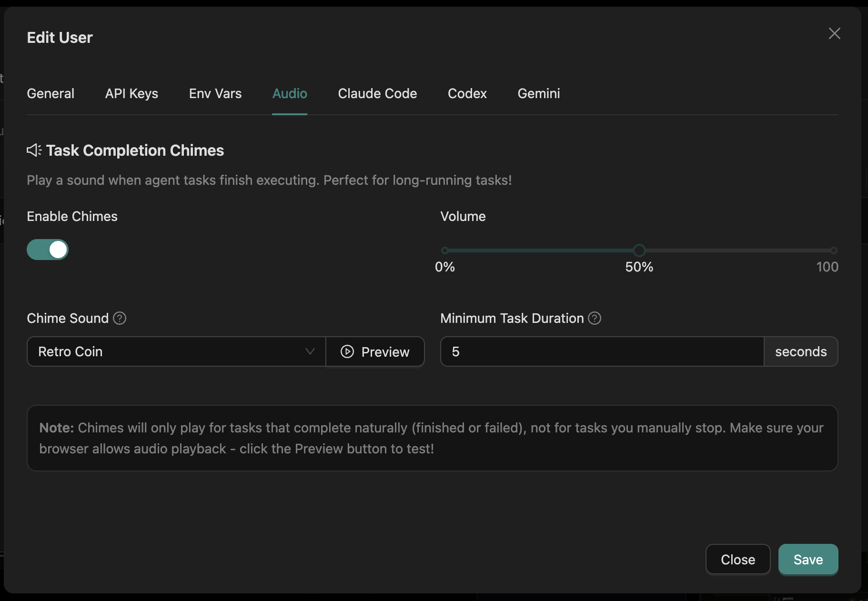This screenshot has width=868, height=601.
Task: Open the API Keys tab
Action: click(x=131, y=93)
